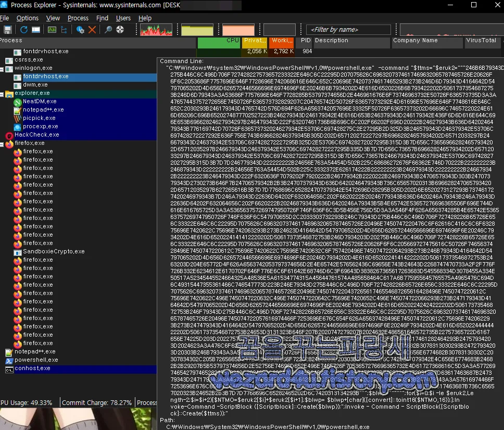This screenshot has height=430, width=504.
Task: Kill the selected process with the red X
Action: point(92,29)
